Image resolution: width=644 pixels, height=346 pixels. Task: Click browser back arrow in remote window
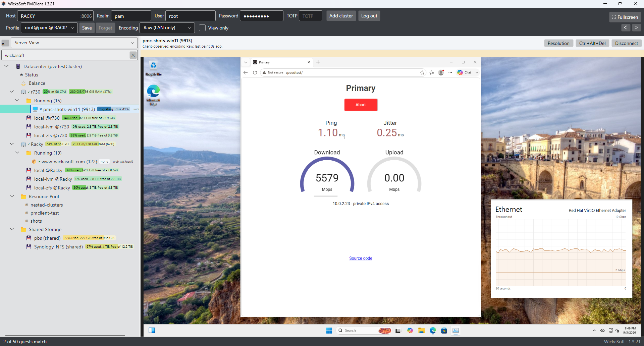coord(246,72)
